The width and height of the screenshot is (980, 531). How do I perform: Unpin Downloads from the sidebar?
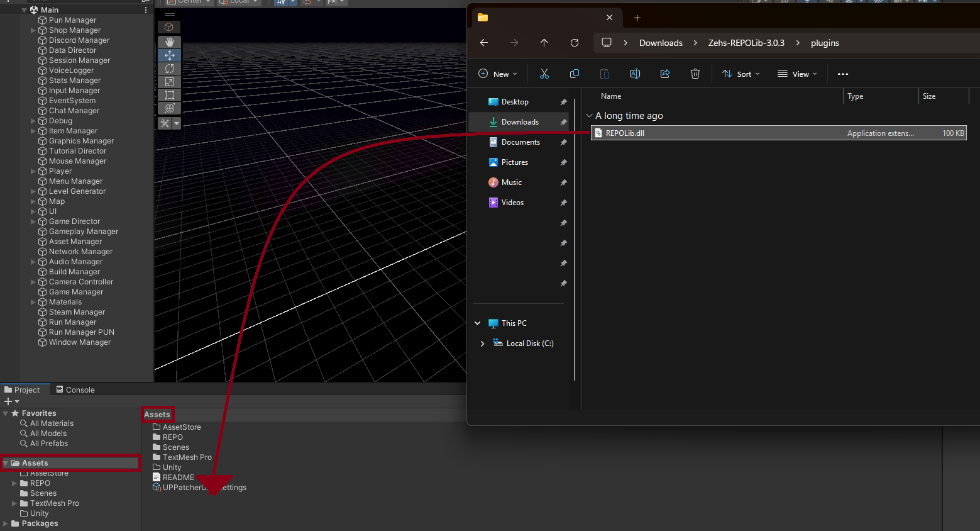click(564, 121)
